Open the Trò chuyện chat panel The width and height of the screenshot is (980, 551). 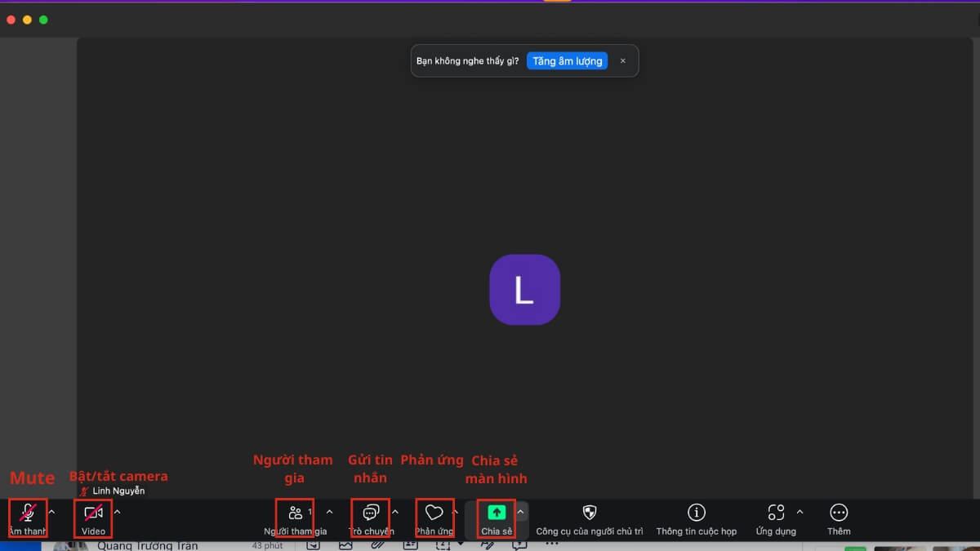coord(371,513)
